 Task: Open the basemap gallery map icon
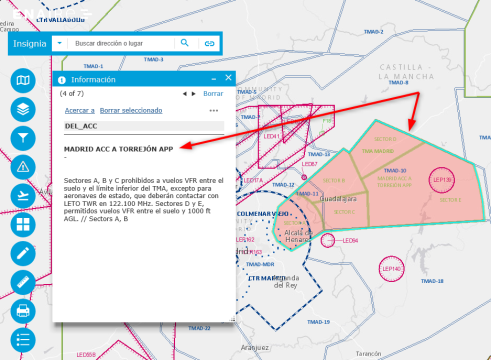23,80
